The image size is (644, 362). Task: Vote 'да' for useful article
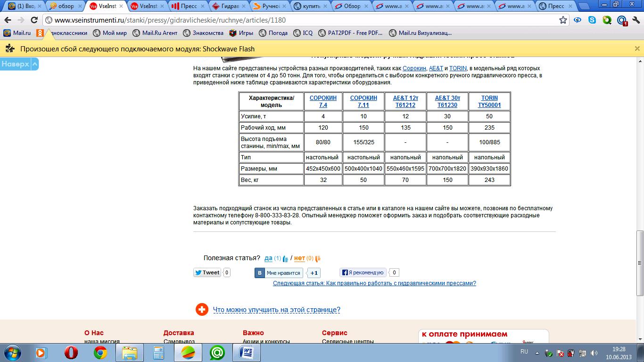(268, 258)
